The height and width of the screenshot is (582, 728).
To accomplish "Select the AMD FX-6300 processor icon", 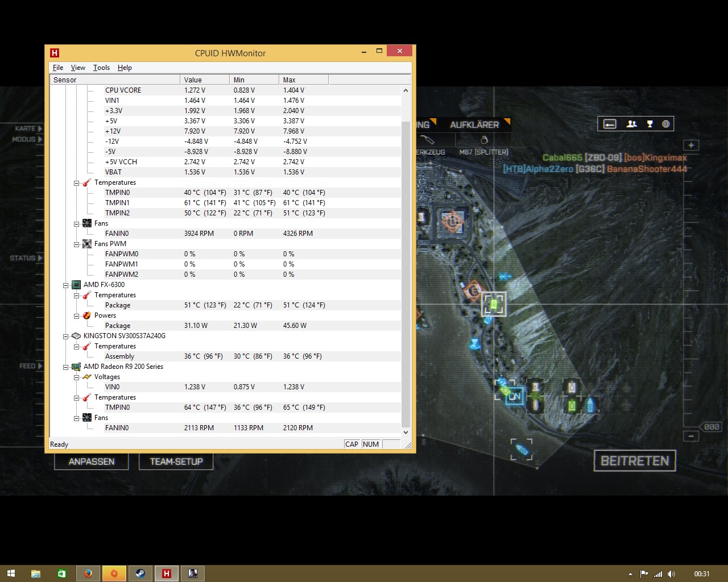I will pos(76,285).
